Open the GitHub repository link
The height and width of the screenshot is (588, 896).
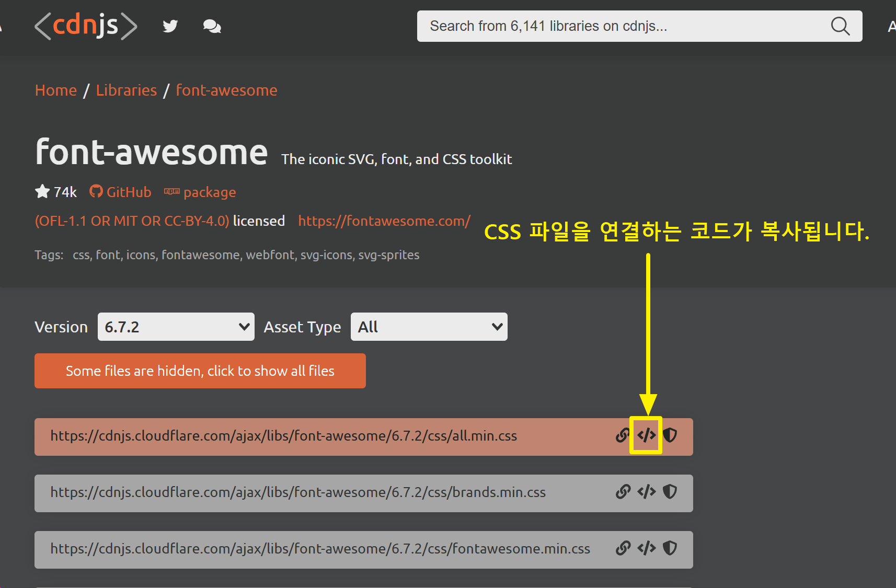(x=129, y=192)
